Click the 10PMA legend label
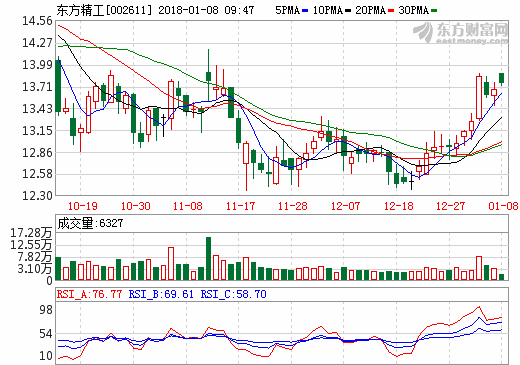 coord(328,10)
